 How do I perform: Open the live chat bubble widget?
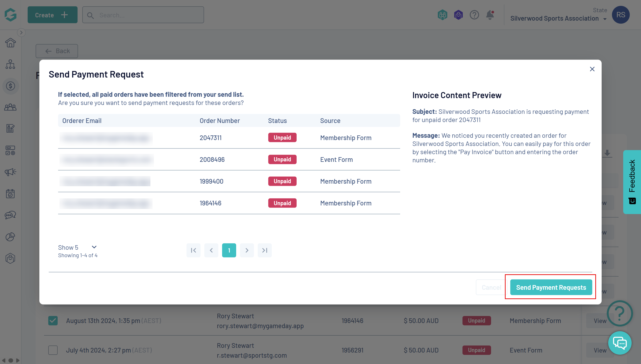(x=620, y=343)
